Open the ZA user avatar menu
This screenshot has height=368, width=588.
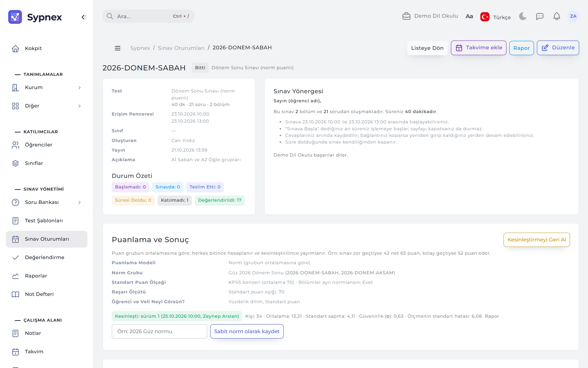573,16
